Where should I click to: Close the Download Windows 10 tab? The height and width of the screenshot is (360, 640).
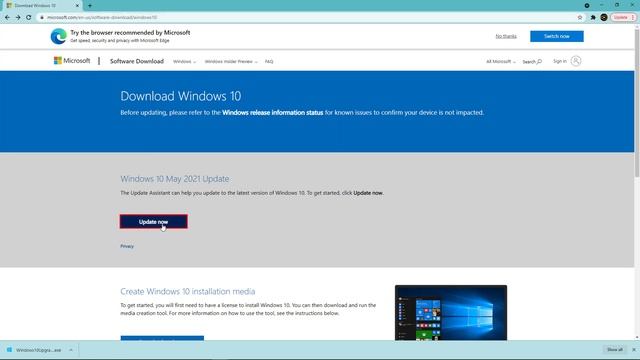pyautogui.click(x=77, y=6)
